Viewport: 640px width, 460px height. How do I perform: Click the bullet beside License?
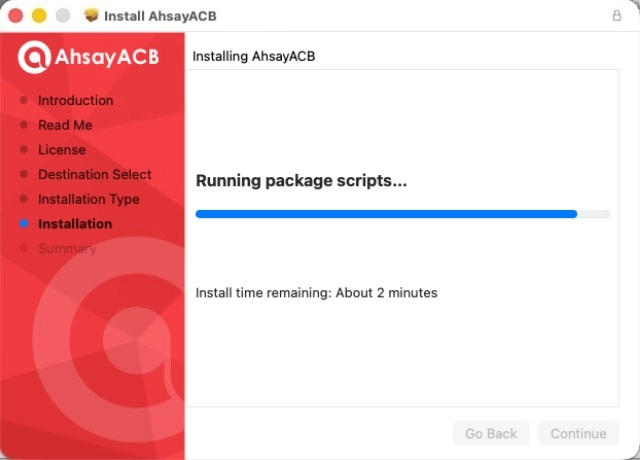(x=24, y=150)
